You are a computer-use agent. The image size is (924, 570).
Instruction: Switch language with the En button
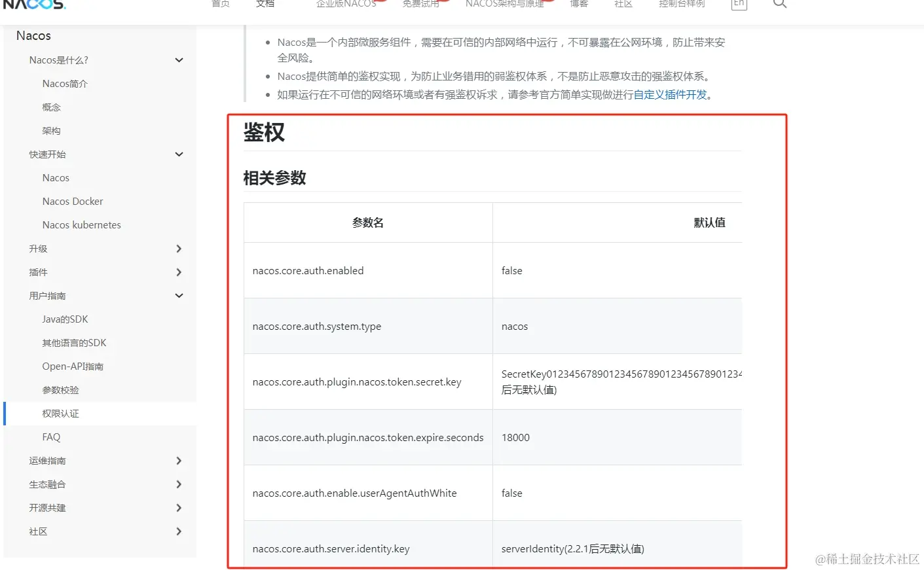739,4
